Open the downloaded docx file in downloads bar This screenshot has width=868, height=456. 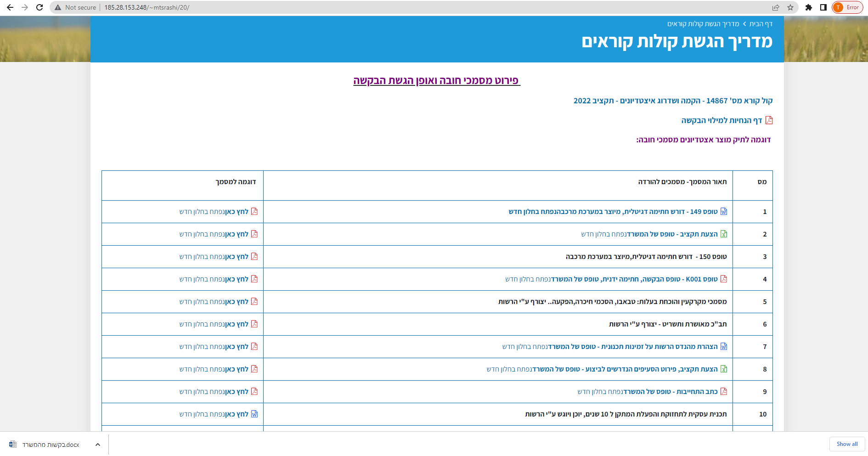51,445
